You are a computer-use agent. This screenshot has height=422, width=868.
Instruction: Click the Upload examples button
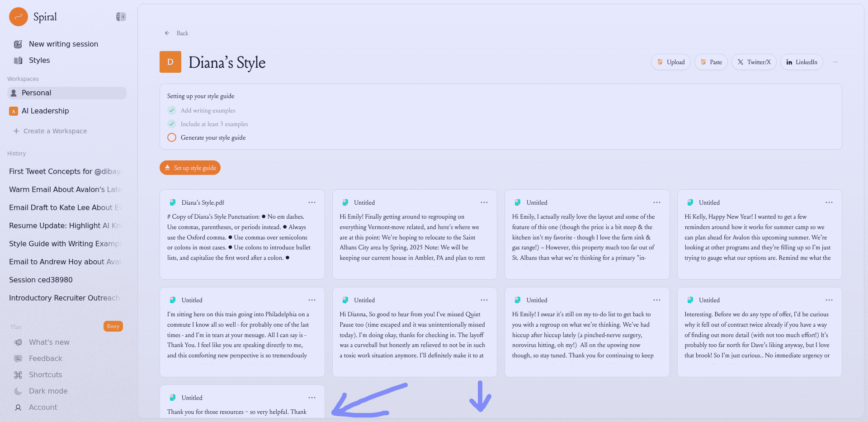(x=671, y=62)
